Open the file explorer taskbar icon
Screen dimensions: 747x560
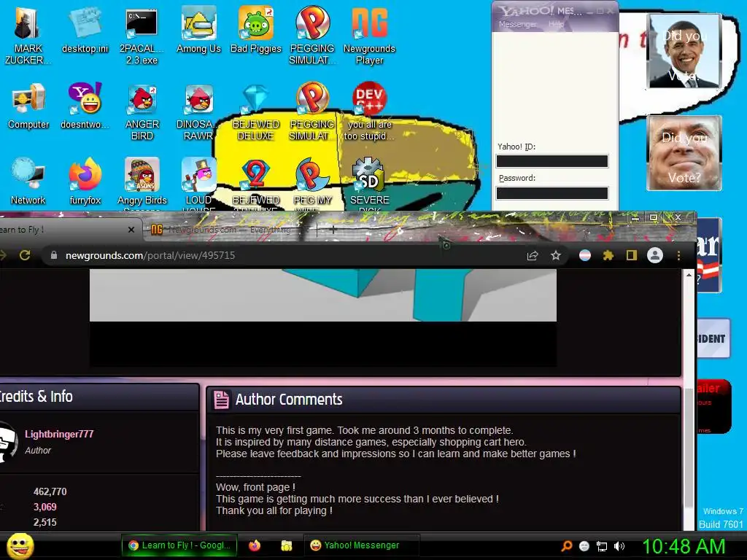[x=286, y=545]
